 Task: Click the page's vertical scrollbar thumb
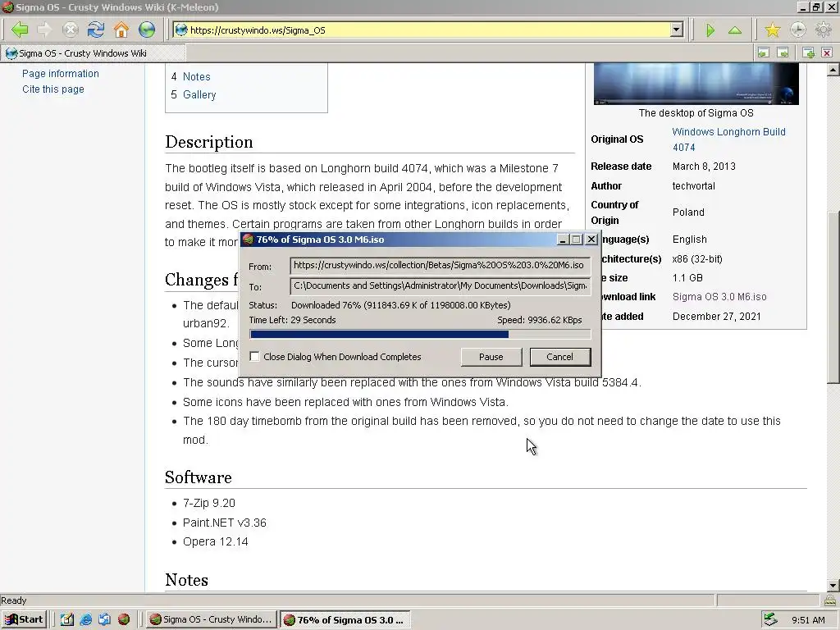[833, 297]
